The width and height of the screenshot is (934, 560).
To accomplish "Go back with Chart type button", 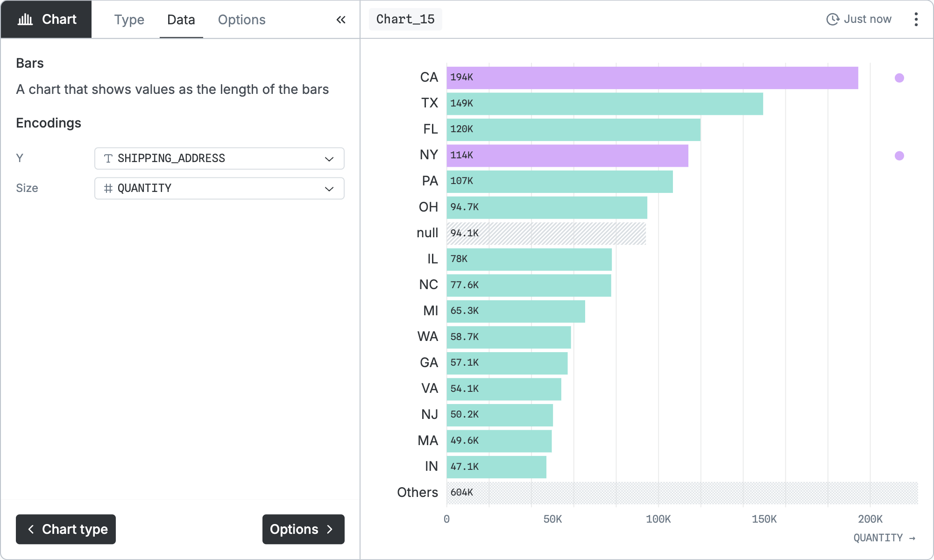I will pyautogui.click(x=66, y=529).
